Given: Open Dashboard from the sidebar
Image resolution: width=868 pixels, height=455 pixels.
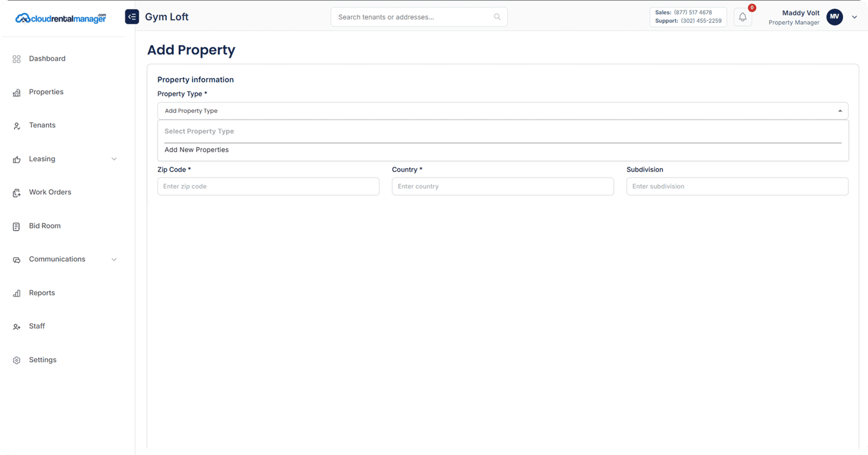Looking at the screenshot, I should 47,59.
